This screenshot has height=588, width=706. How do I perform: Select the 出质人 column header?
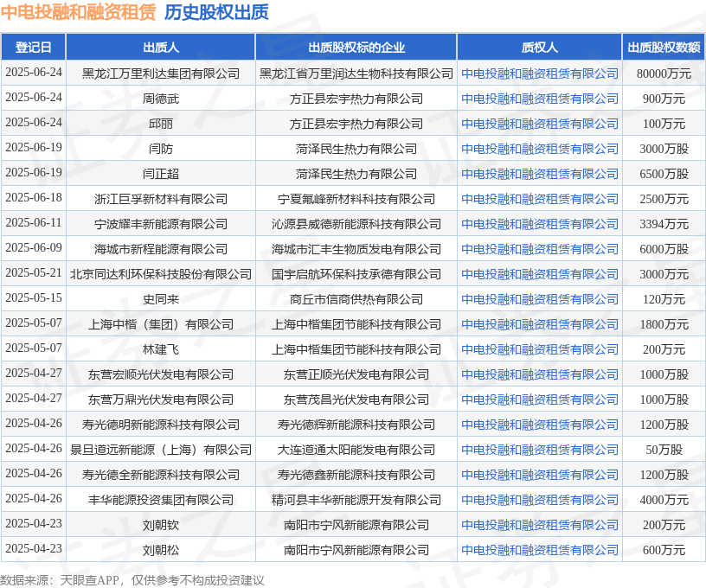(161, 48)
